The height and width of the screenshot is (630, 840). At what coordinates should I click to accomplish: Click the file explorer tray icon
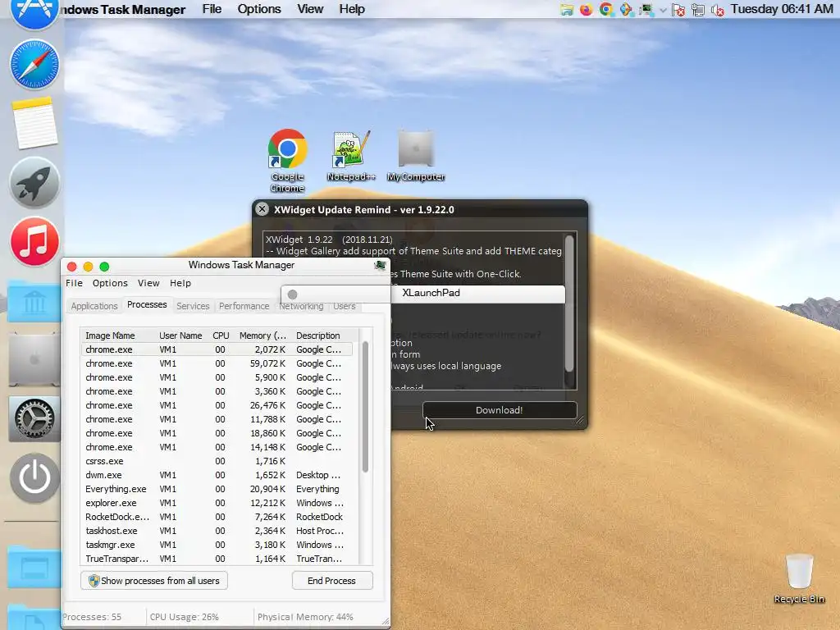pyautogui.click(x=567, y=9)
